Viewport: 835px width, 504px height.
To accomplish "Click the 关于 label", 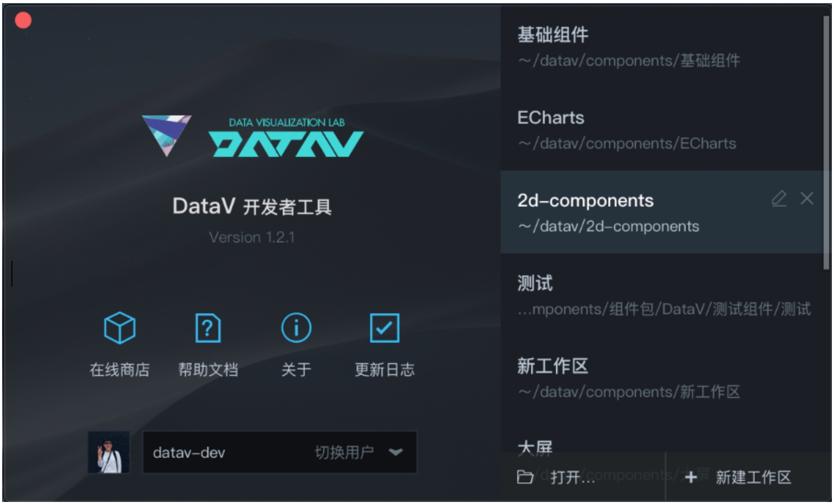I will [296, 369].
